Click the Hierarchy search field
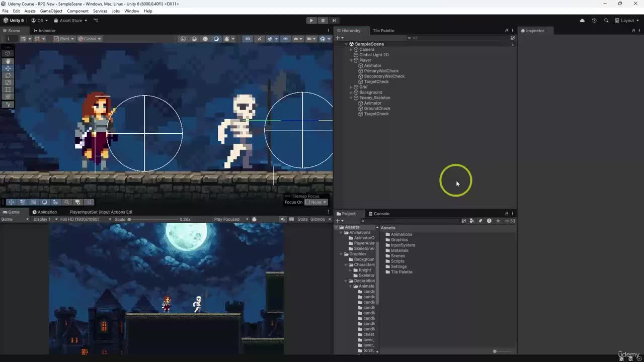This screenshot has height=362, width=644. click(x=458, y=38)
